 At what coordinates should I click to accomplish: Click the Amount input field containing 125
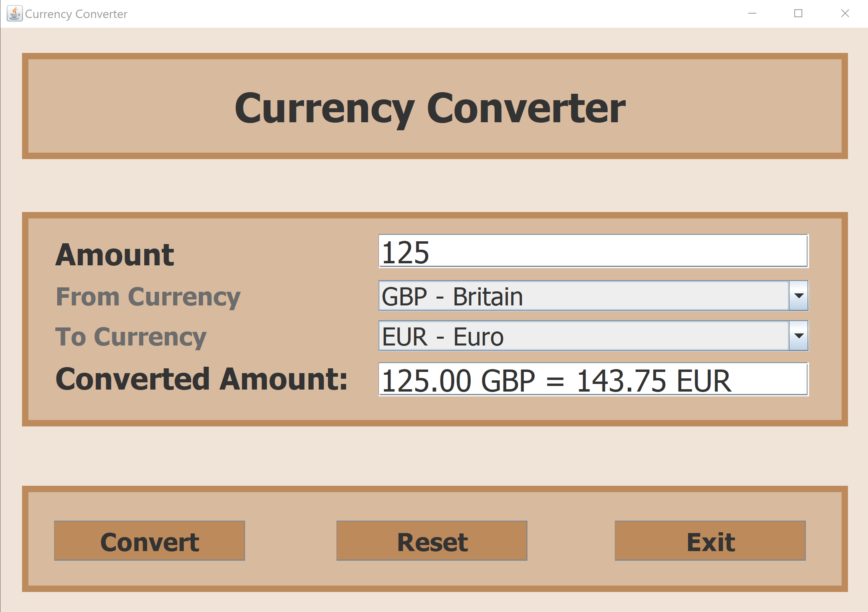(x=593, y=251)
